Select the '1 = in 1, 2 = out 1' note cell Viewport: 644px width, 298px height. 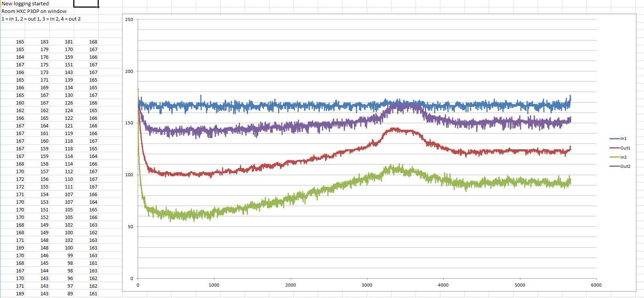pos(41,19)
